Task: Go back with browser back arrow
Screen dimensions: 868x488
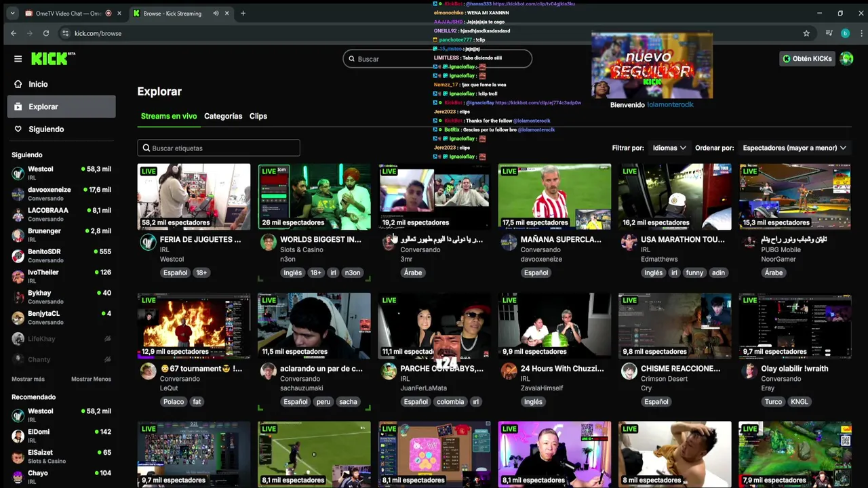Action: 14,33
